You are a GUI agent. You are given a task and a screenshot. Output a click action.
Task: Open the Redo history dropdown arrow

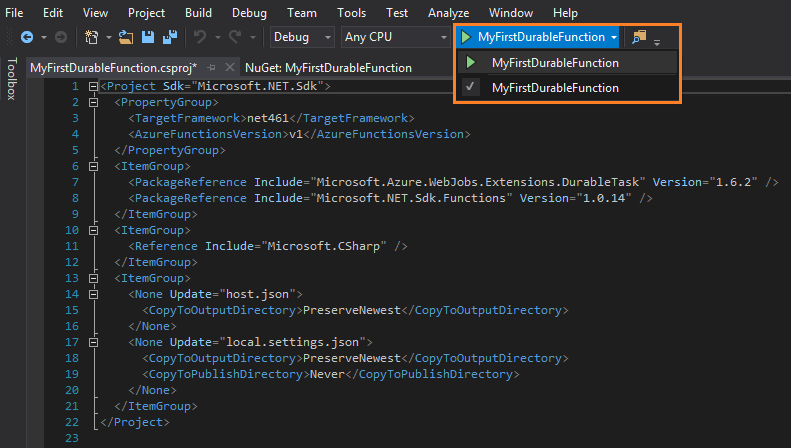coord(253,37)
